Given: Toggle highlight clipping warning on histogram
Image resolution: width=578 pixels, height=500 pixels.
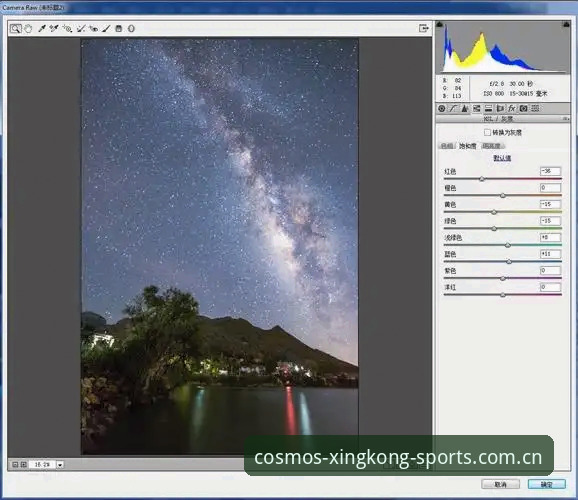Looking at the screenshot, I should click(566, 25).
